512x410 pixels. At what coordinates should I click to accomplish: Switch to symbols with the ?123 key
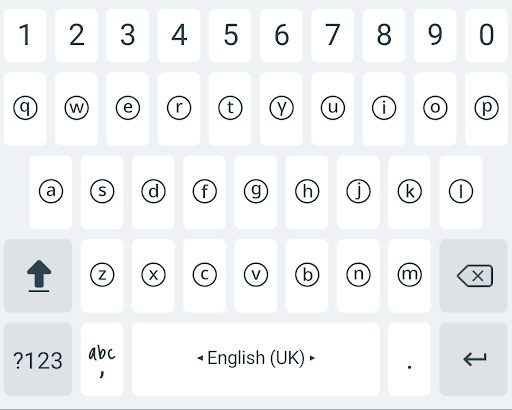point(38,359)
